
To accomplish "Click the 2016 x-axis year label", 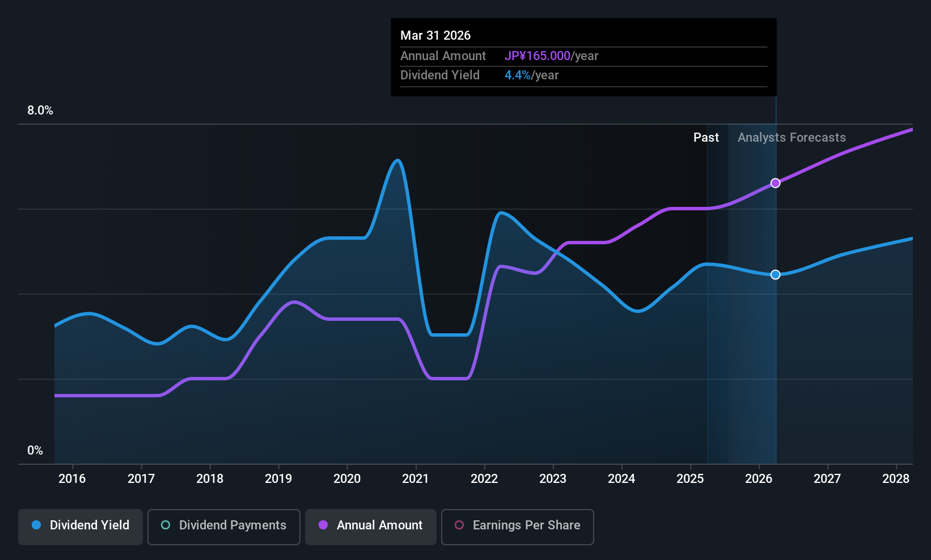I will point(72,478).
